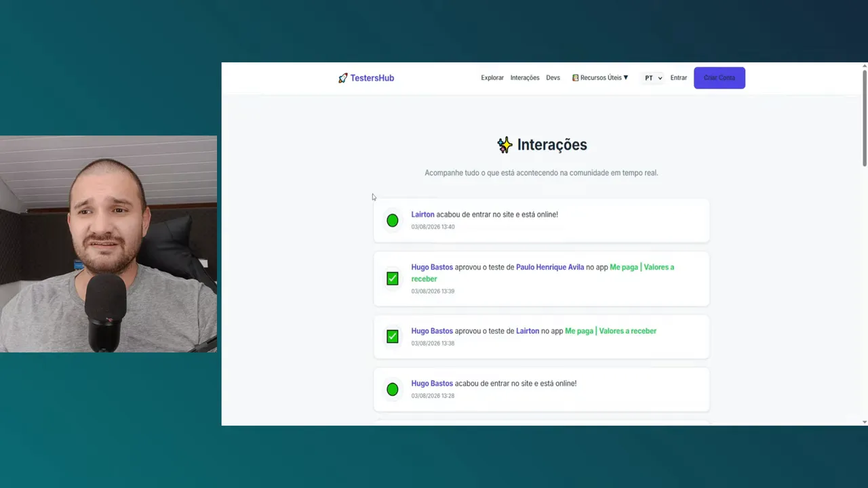This screenshot has height=488, width=868.
Task: Click the sparkle icon beside Interações heading
Action: pyautogui.click(x=505, y=144)
